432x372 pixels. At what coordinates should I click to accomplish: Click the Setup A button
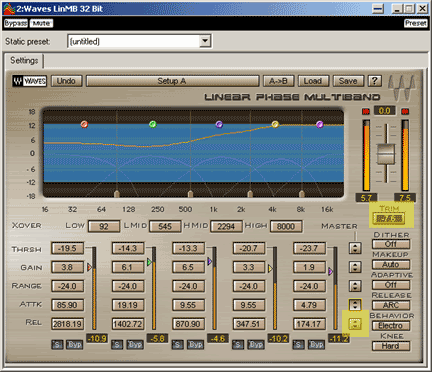click(172, 81)
